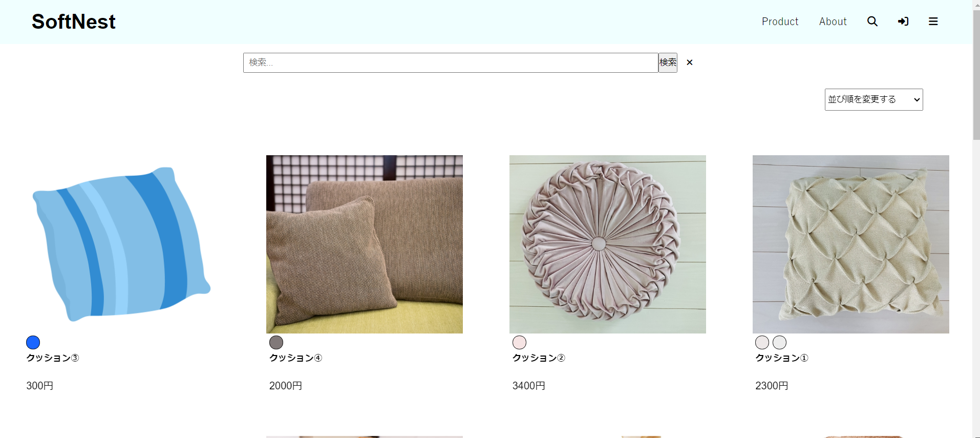Choose second color swatch of クッション①
Screen dimensions: 980x438
click(779, 342)
